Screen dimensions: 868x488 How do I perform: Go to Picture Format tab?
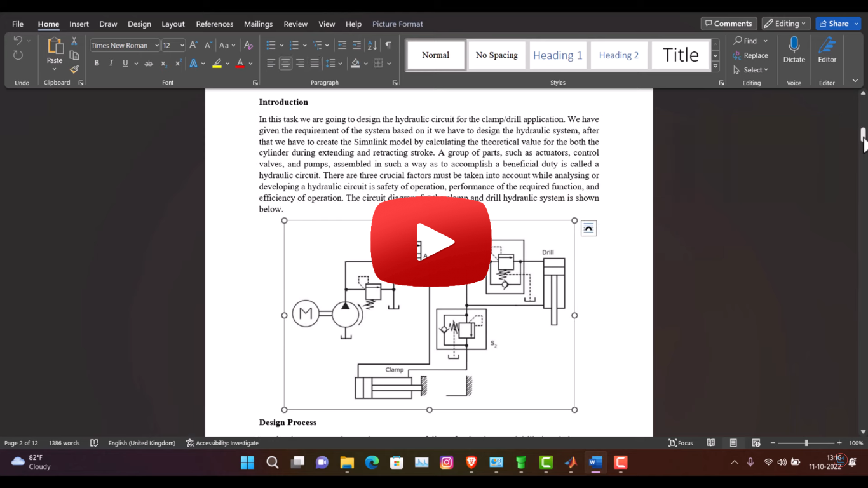(398, 24)
